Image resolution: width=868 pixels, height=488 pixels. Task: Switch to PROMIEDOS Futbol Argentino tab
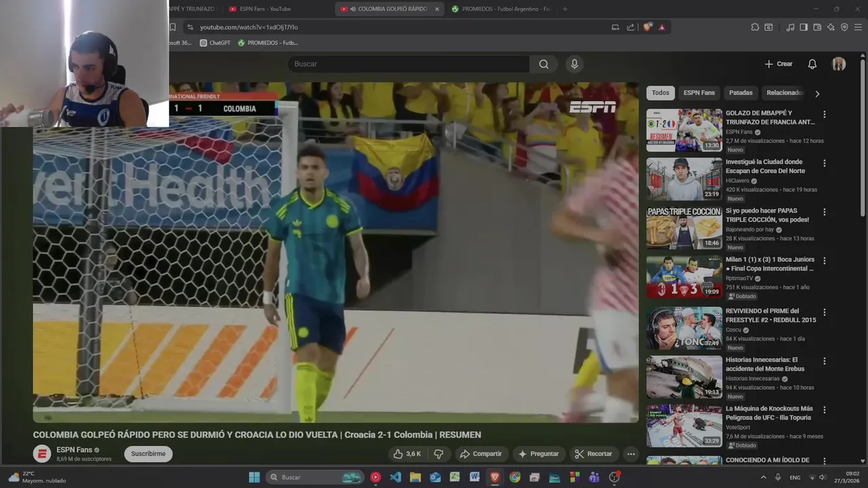click(501, 9)
